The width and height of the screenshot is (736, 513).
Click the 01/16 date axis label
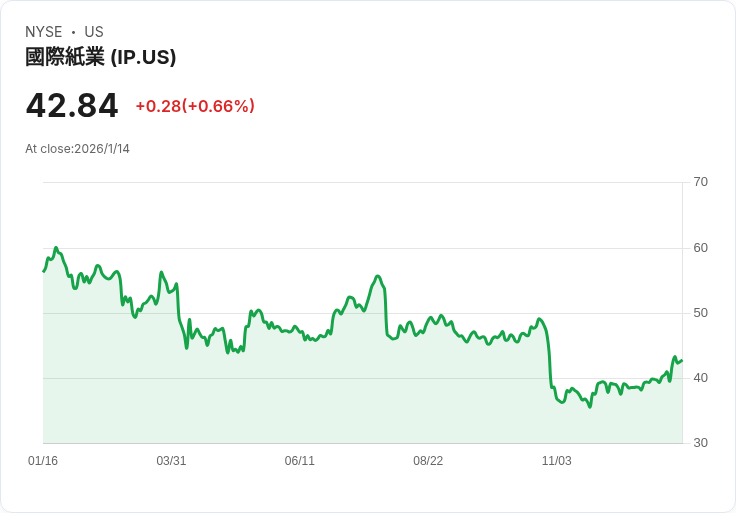pos(43,461)
